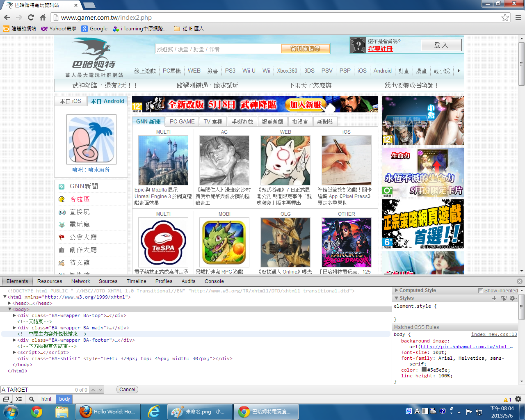
Task: Click the 哈啦區 sidebar link
Action: tap(79, 199)
